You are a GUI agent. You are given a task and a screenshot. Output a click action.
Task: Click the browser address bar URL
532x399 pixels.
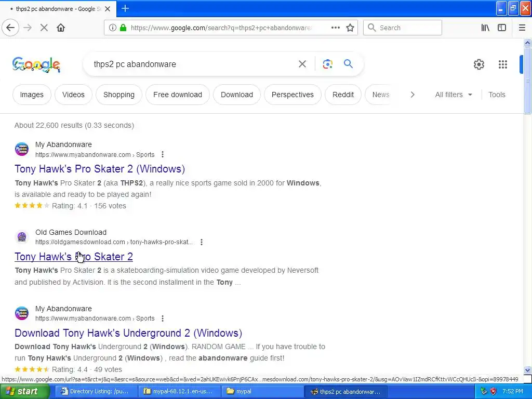pos(220,28)
